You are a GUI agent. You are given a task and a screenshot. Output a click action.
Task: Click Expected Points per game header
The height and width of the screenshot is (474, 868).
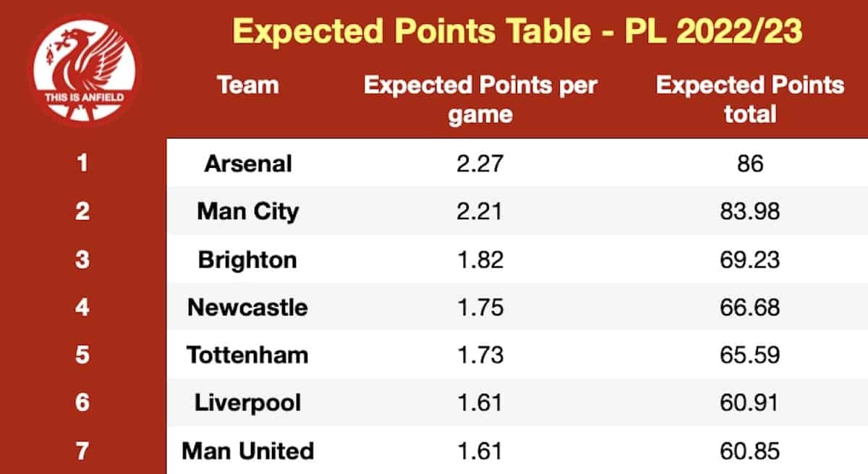(480, 99)
